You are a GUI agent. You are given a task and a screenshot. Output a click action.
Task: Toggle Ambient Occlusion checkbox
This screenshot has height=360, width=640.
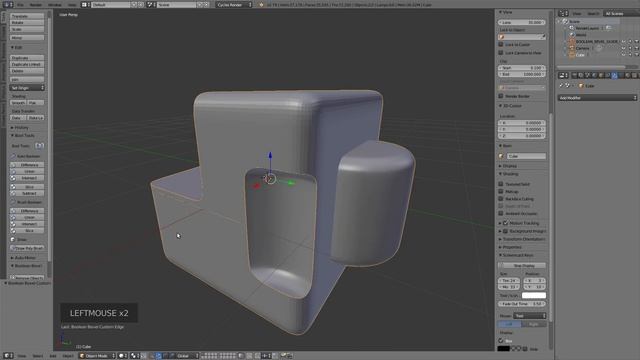(501, 213)
